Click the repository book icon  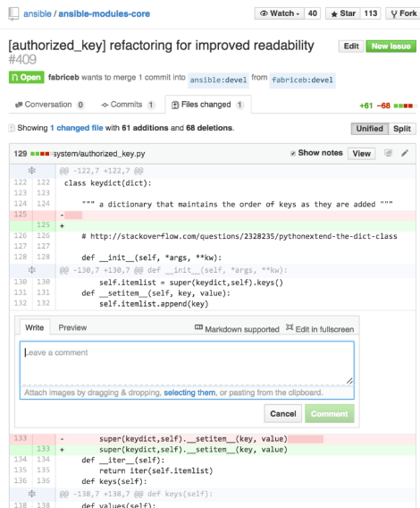point(13,13)
